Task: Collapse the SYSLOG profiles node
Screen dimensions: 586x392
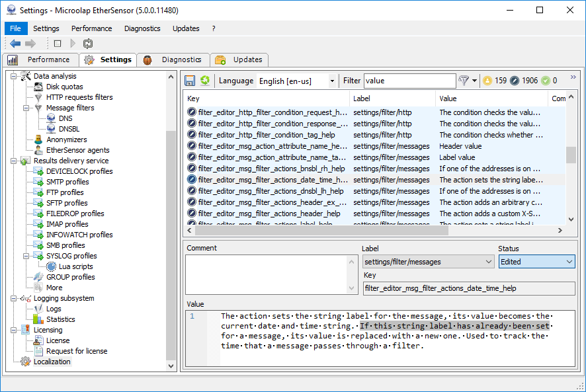Action: (x=26, y=256)
